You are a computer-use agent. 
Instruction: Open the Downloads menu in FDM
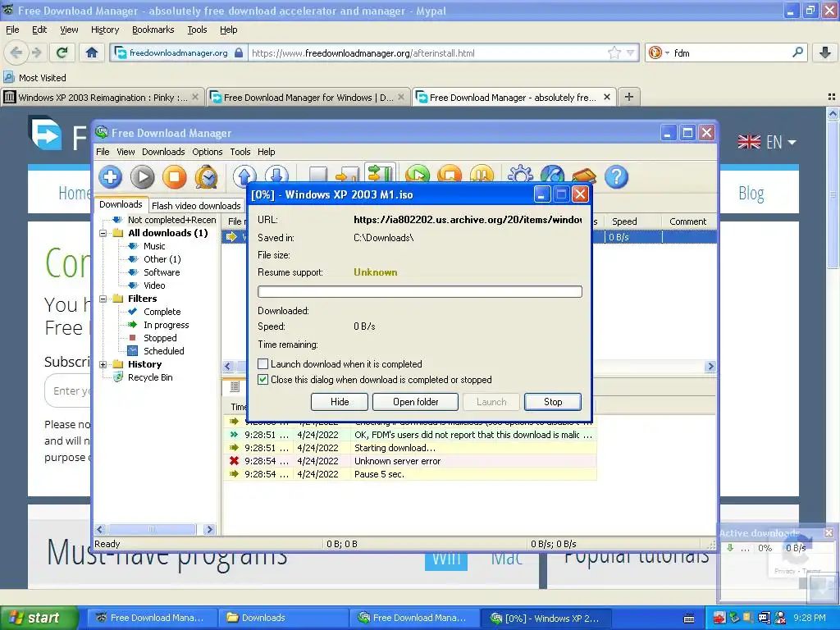click(x=163, y=152)
